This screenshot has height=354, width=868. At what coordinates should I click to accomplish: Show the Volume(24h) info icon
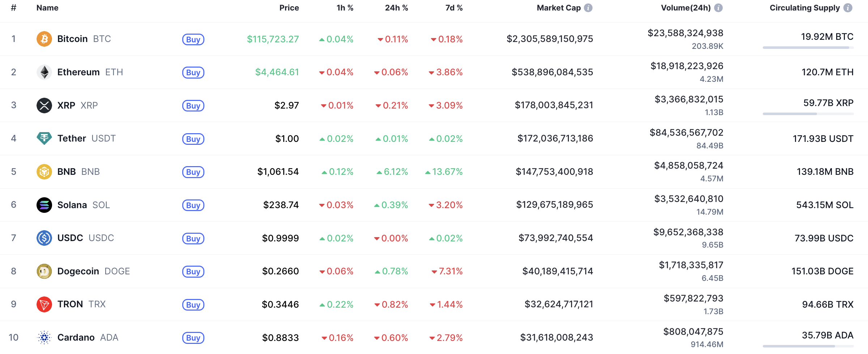(718, 8)
